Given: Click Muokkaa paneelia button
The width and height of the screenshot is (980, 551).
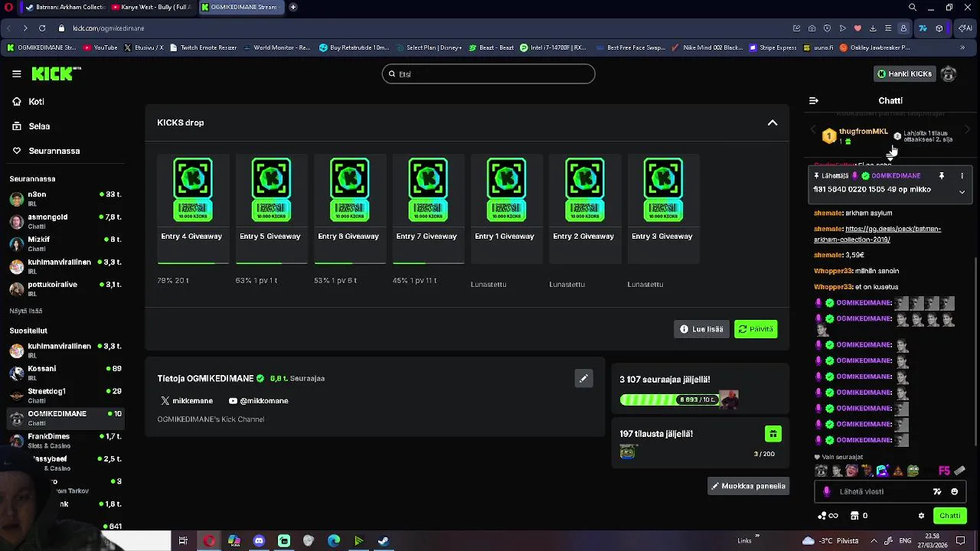Looking at the screenshot, I should [x=748, y=486].
